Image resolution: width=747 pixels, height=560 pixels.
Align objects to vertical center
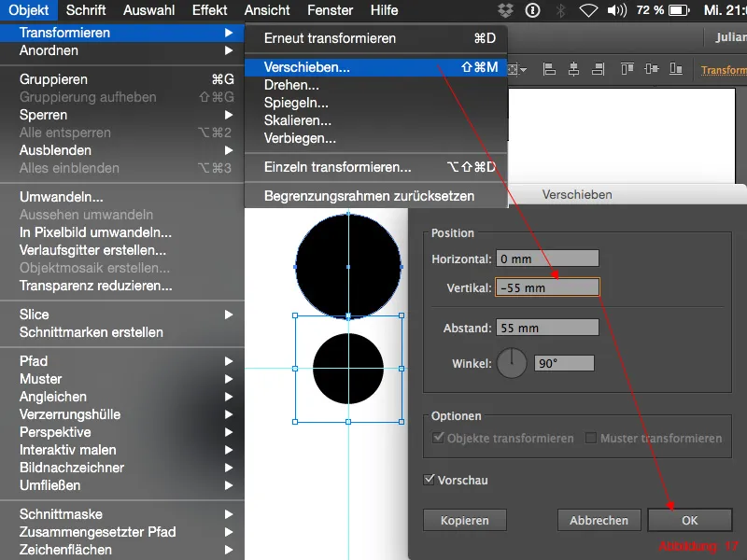(651, 69)
